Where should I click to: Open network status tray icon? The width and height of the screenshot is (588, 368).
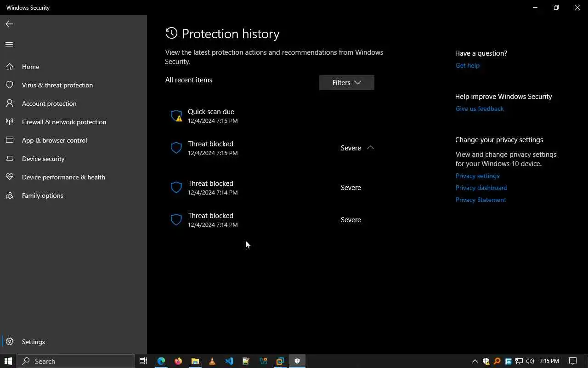[x=519, y=361]
